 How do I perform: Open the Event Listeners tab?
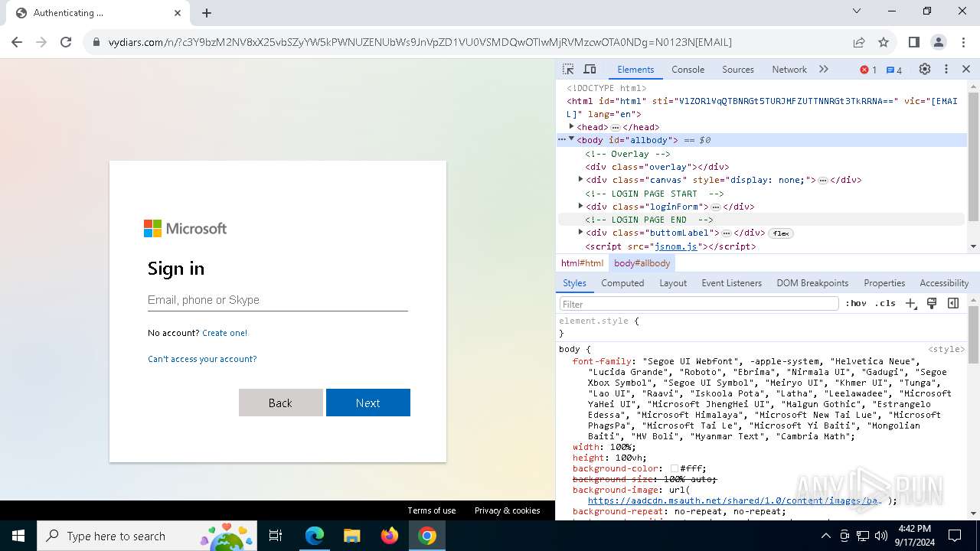(732, 282)
